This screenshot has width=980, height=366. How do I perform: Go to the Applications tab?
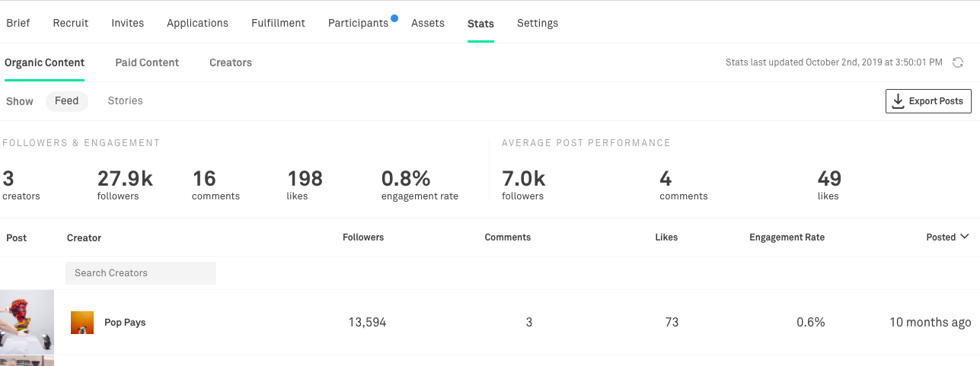pyautogui.click(x=198, y=23)
